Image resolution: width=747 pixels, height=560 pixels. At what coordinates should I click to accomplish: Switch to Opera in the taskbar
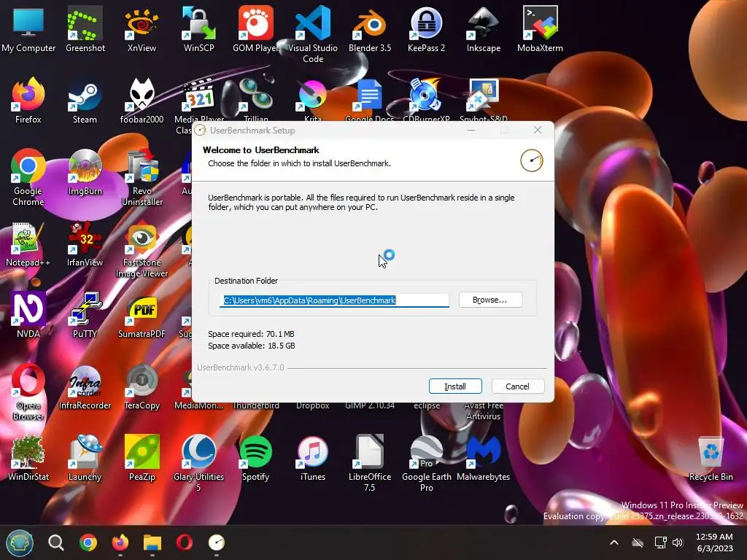pos(185,542)
